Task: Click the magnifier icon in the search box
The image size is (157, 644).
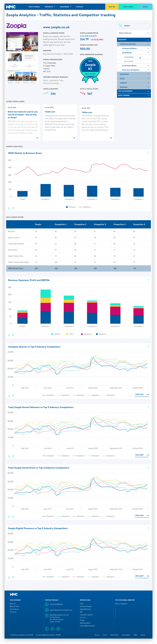Action: pyautogui.click(x=120, y=26)
